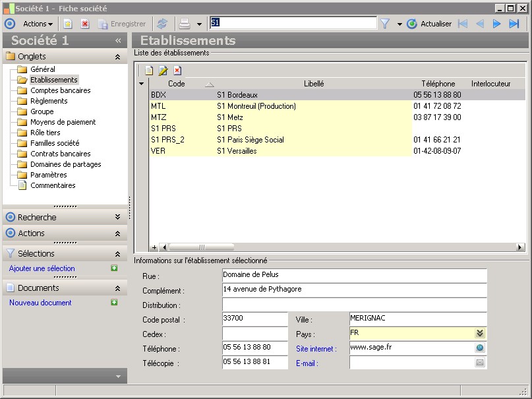The image size is (532, 399).
Task: Open the Pays country dropdown
Action: tap(480, 334)
